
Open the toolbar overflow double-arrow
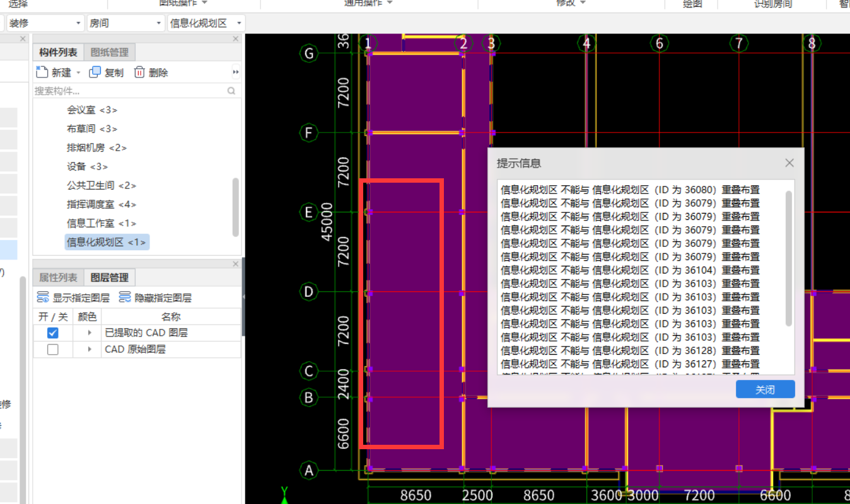tap(236, 72)
